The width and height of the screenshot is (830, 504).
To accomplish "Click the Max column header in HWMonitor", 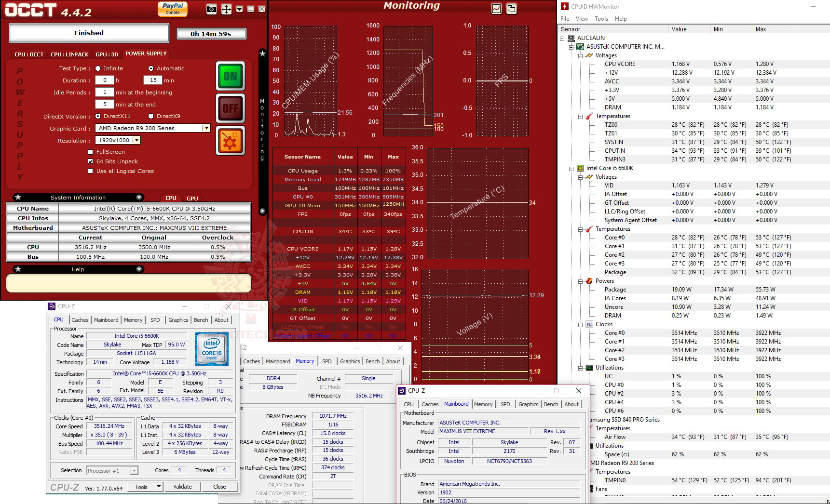I will [773, 29].
